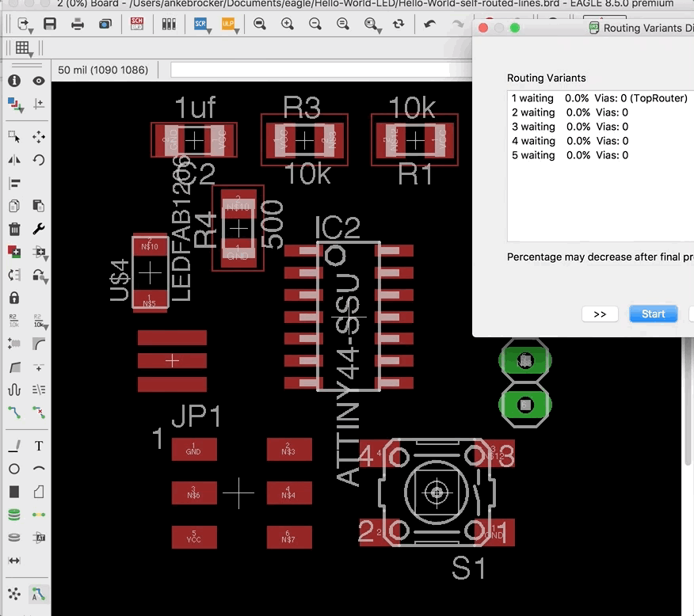
Task: Select the Ripup tool
Action: pyautogui.click(x=39, y=413)
